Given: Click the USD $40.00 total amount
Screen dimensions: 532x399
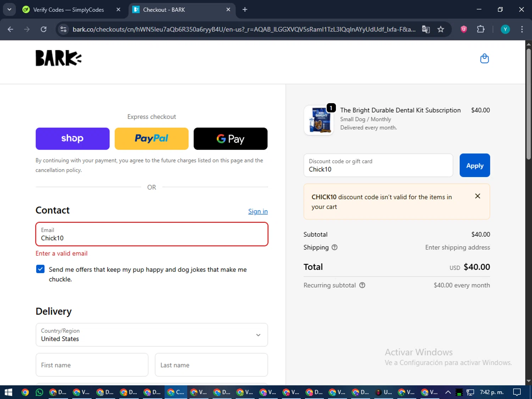Looking at the screenshot, I should 470,267.
